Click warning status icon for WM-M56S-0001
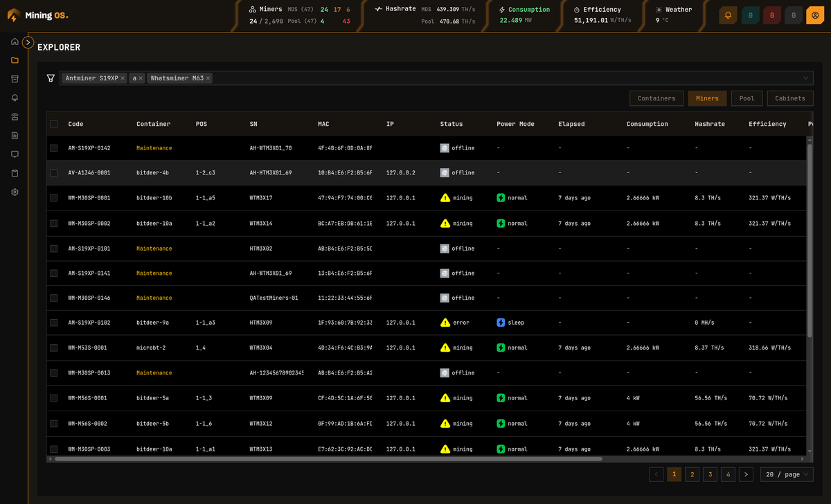Screen dimensions: 831x504 click(x=445, y=398)
